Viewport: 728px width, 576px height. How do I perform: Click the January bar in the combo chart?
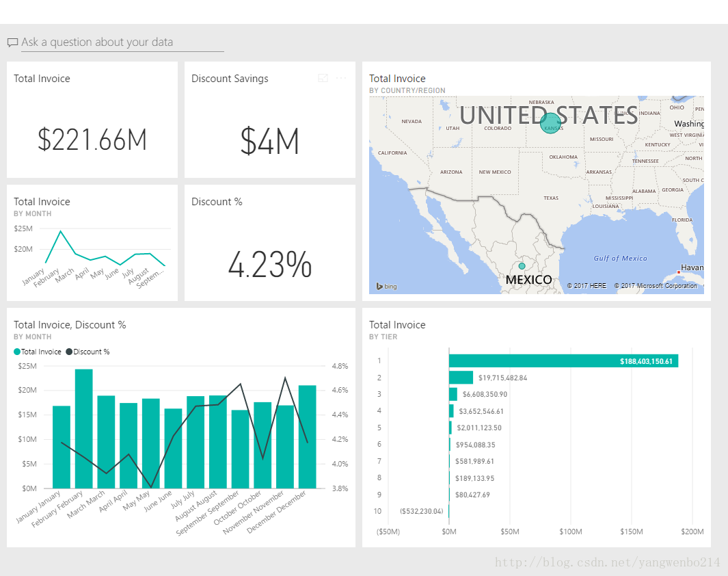tap(62, 447)
